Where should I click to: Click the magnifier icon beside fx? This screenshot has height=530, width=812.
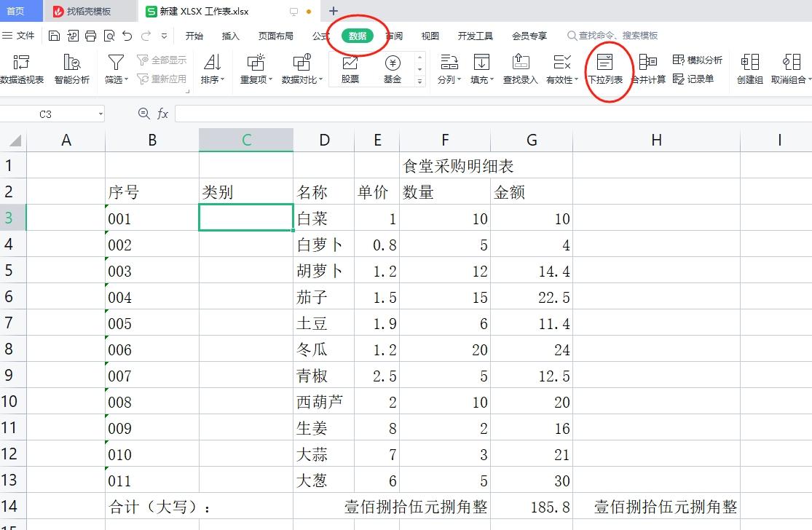point(144,114)
